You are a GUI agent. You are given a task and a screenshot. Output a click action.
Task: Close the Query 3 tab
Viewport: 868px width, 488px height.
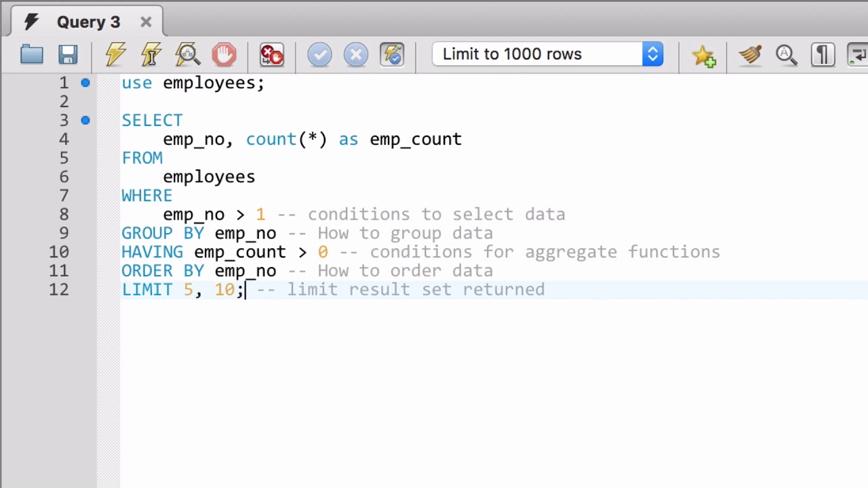tap(146, 22)
